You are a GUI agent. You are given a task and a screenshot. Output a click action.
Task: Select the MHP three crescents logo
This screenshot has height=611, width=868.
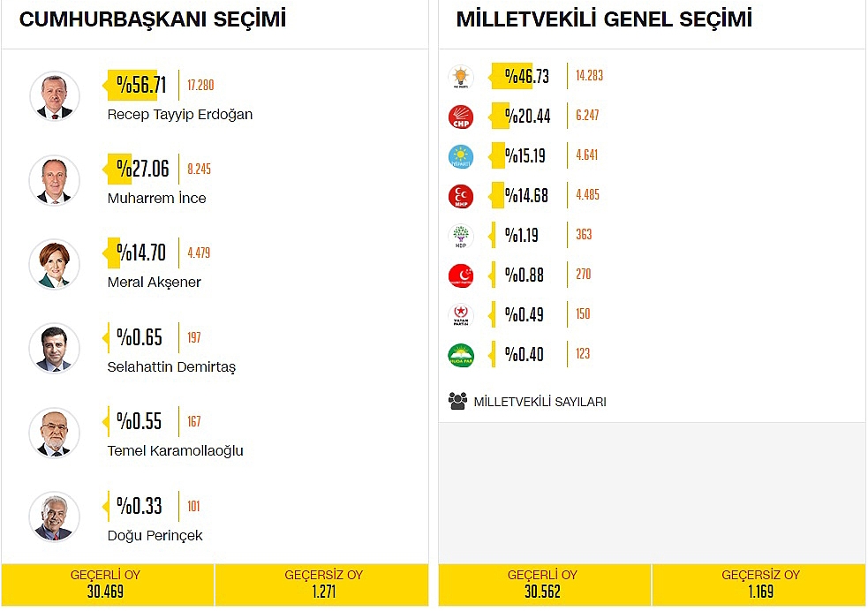point(461,196)
